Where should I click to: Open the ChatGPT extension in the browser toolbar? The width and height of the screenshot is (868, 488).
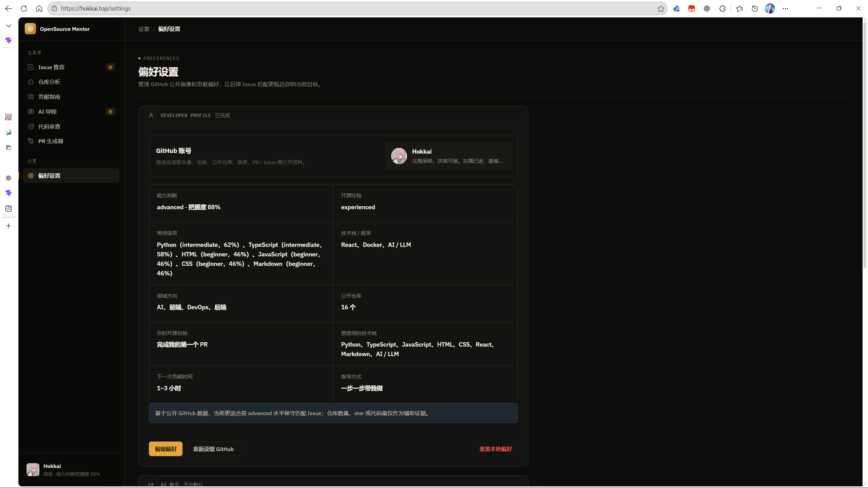click(707, 8)
